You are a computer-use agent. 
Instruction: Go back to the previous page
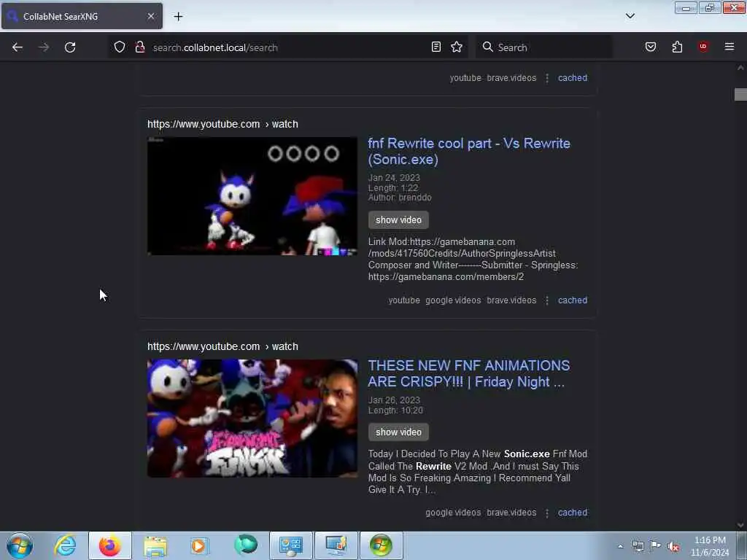point(18,47)
